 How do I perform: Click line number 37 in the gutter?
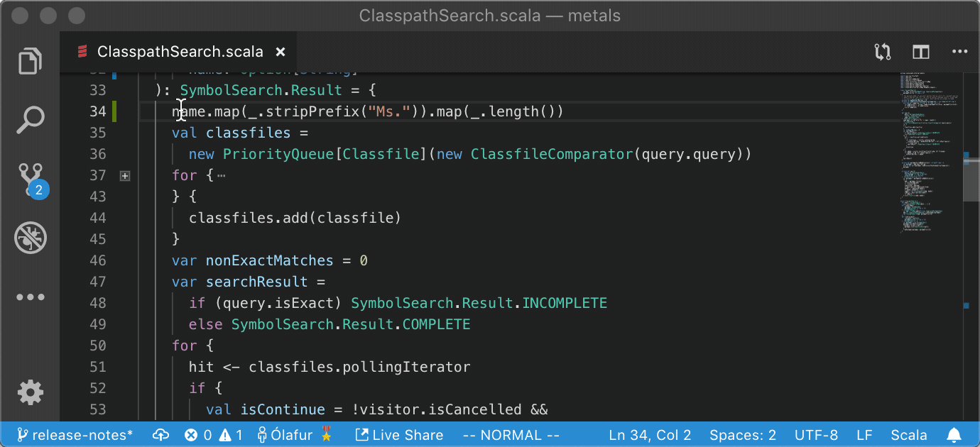click(x=98, y=175)
